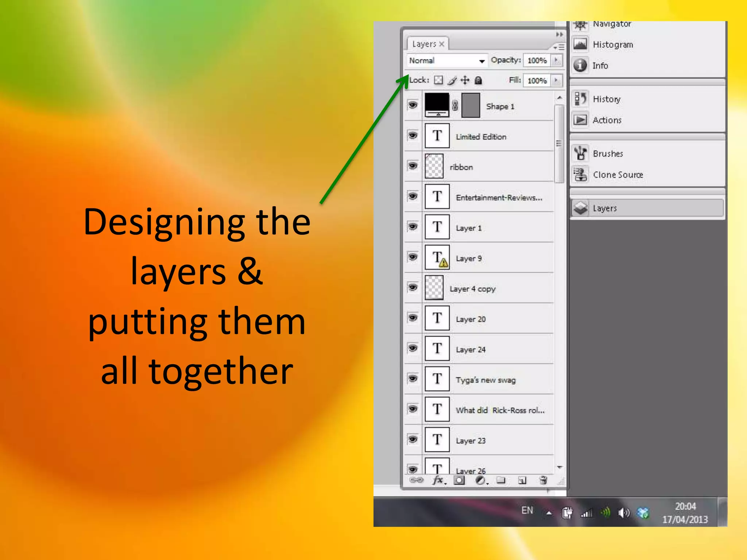The image size is (747, 560).
Task: Open the History panel label
Action: click(607, 99)
